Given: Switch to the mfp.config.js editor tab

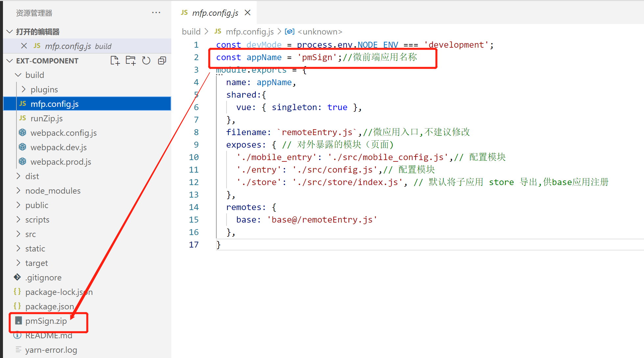Looking at the screenshot, I should point(215,13).
